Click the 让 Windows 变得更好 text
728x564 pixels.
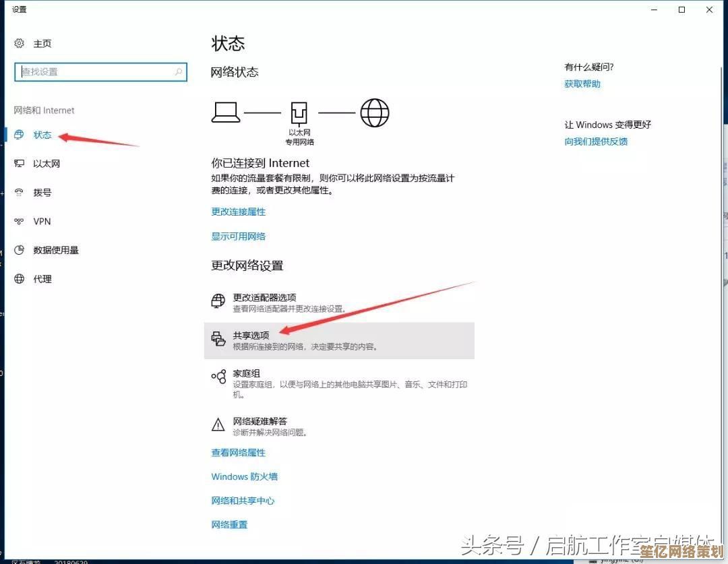(608, 125)
